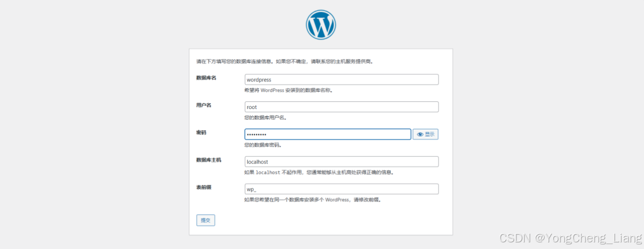644x249 pixels.
Task: Click the hint about 修改前缀
Action: [x=313, y=200]
